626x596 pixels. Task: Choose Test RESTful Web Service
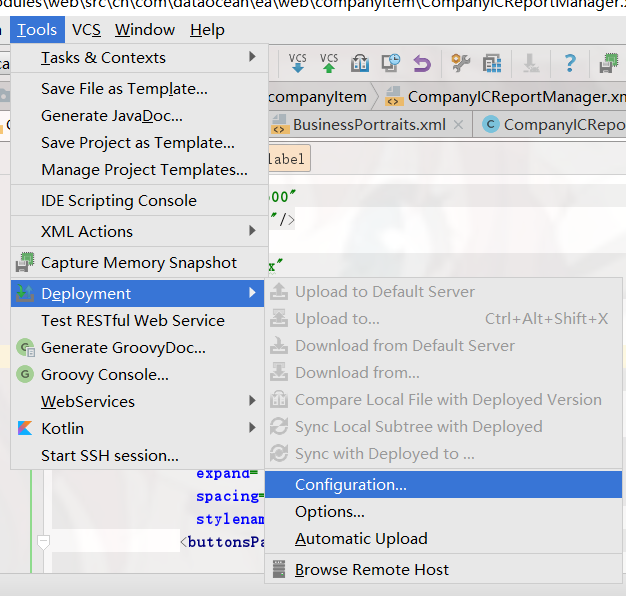138,321
